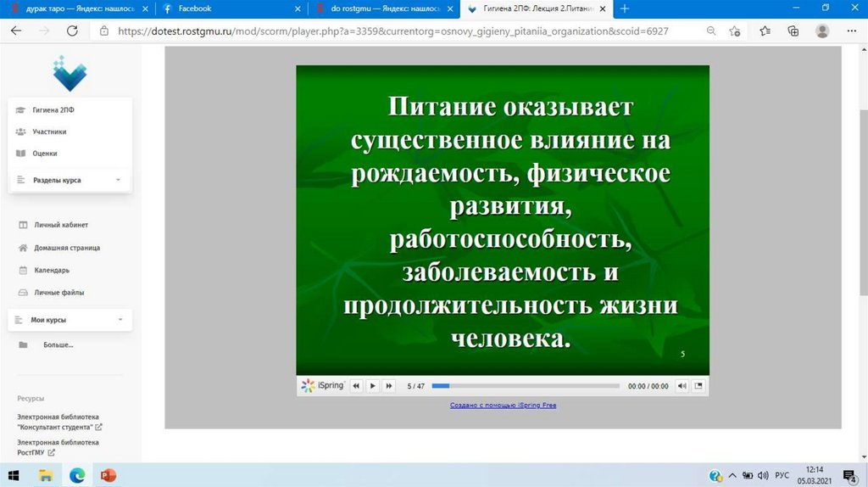
Task: Expand the 'Разделы курса' dropdown
Action: pos(118,180)
